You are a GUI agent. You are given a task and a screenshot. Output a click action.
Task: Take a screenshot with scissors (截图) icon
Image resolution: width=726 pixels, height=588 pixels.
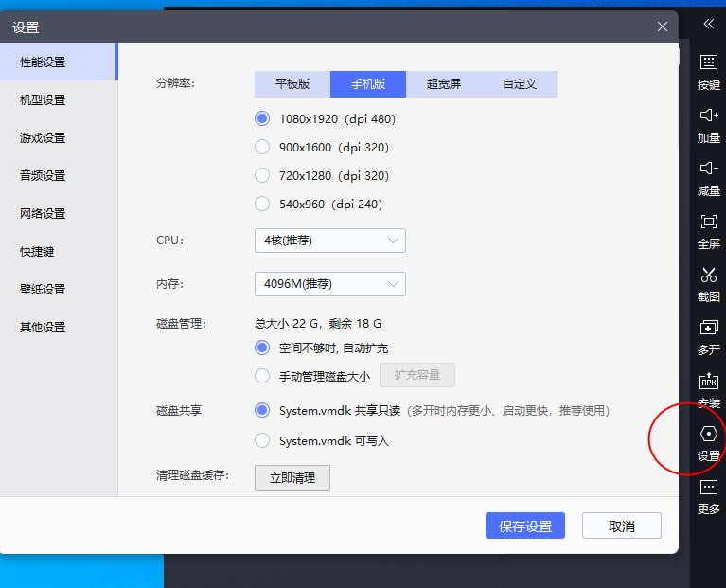point(708,275)
